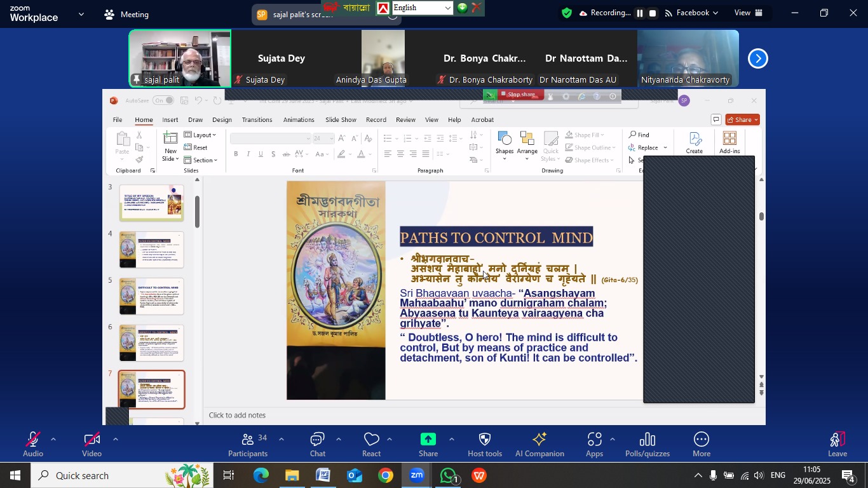Switch to the Insert ribbon tab

(x=170, y=120)
